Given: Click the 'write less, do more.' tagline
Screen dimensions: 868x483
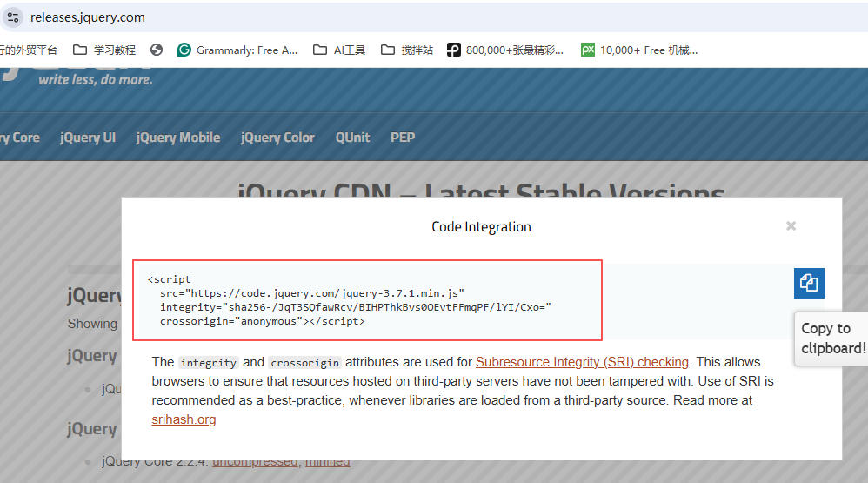Looking at the screenshot, I should [95, 80].
